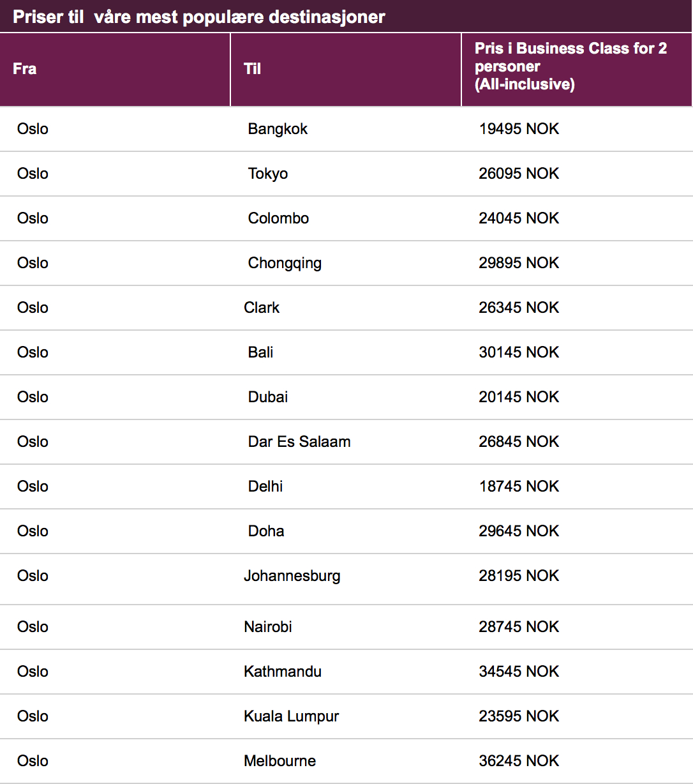693x784 pixels.
Task: Click the 'Fra' column header
Action: pos(25,69)
